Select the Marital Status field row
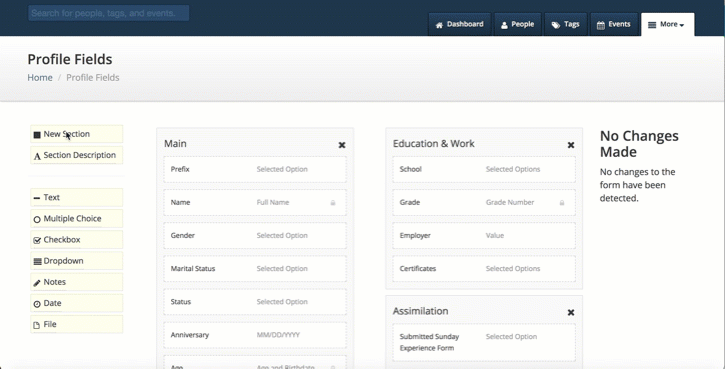Viewport: 725px width, 369px height. click(255, 269)
